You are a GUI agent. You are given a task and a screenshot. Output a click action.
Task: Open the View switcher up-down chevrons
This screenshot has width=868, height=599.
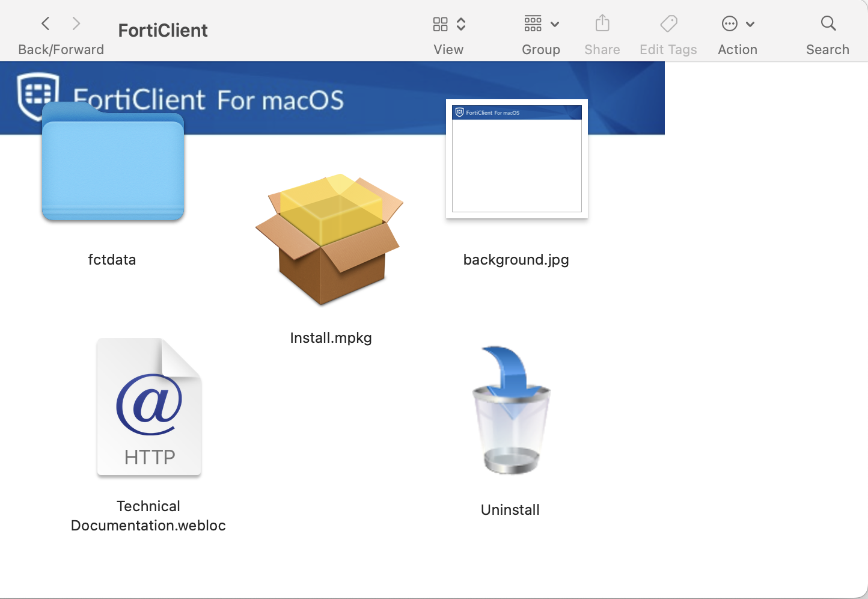click(461, 24)
